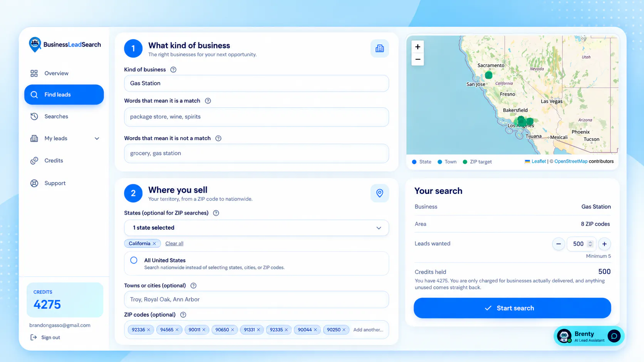
Task: Open help icon for Towns or cities
Action: [x=193, y=285]
